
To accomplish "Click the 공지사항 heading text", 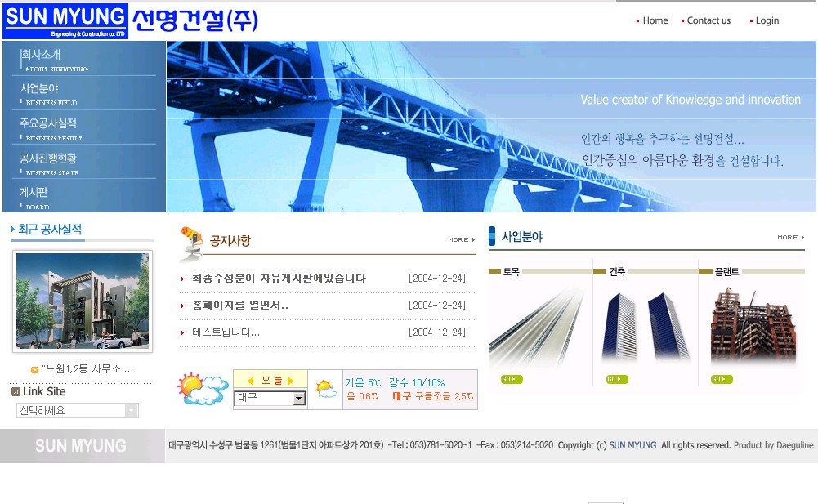I will click(230, 240).
